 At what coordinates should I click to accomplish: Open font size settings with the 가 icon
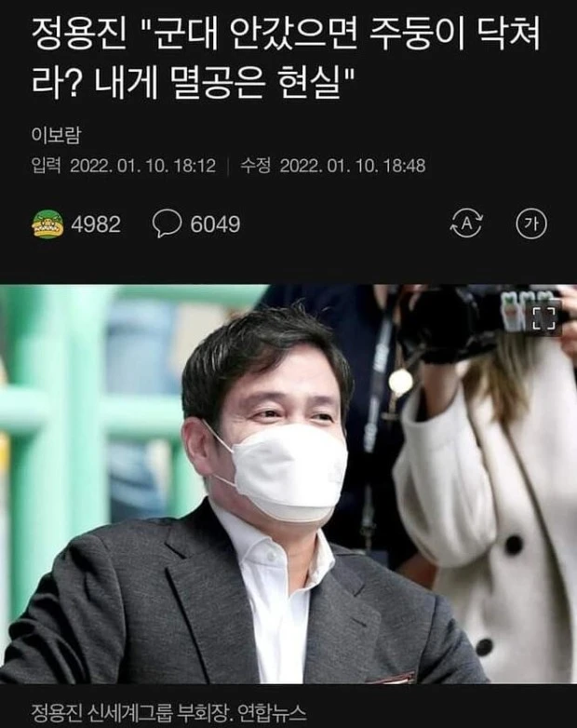click(x=531, y=223)
